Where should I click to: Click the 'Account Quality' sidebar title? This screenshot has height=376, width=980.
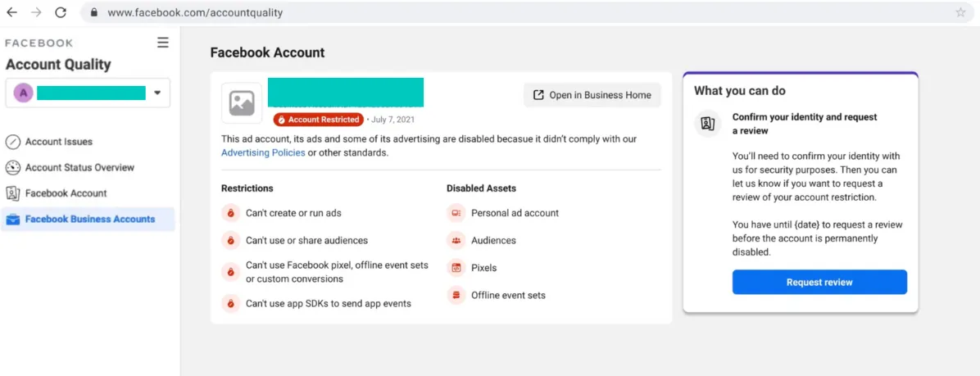(58, 65)
